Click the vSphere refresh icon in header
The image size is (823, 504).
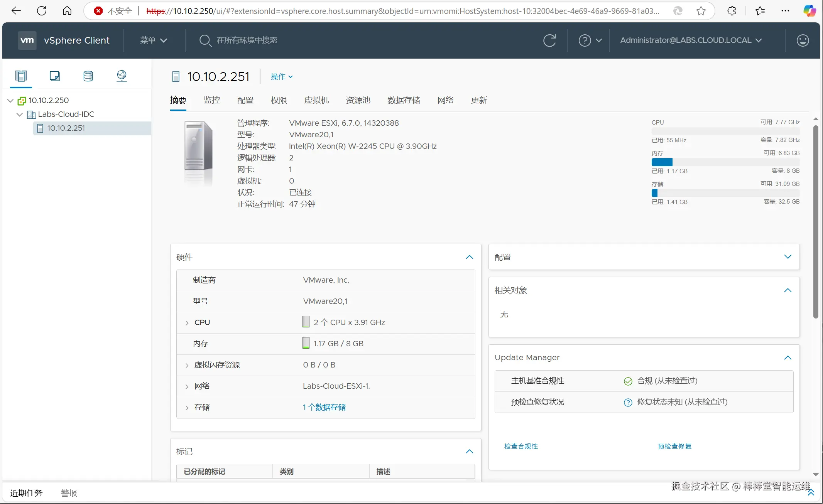point(549,40)
